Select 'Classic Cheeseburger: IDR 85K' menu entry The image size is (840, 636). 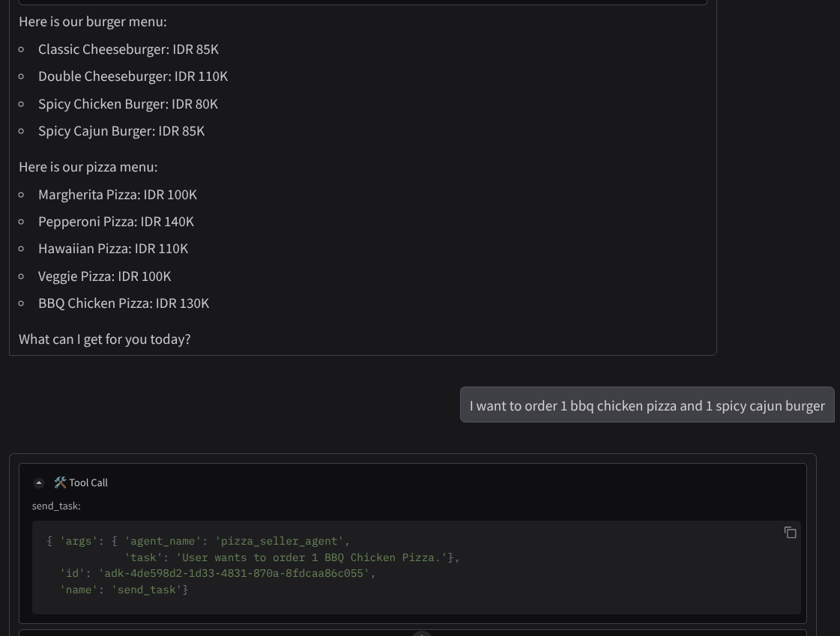point(128,49)
